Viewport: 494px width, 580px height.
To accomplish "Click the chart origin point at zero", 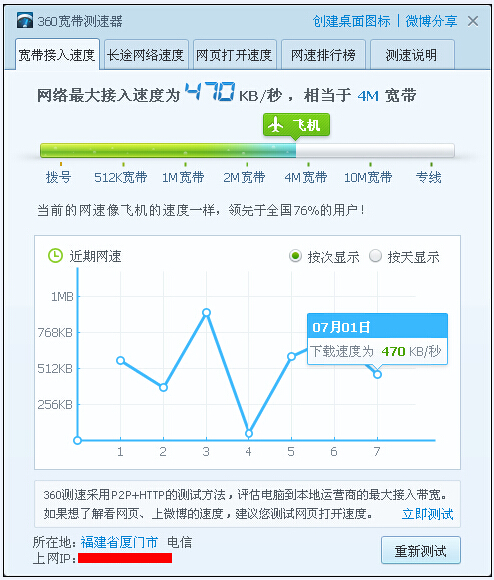I will (x=77, y=440).
